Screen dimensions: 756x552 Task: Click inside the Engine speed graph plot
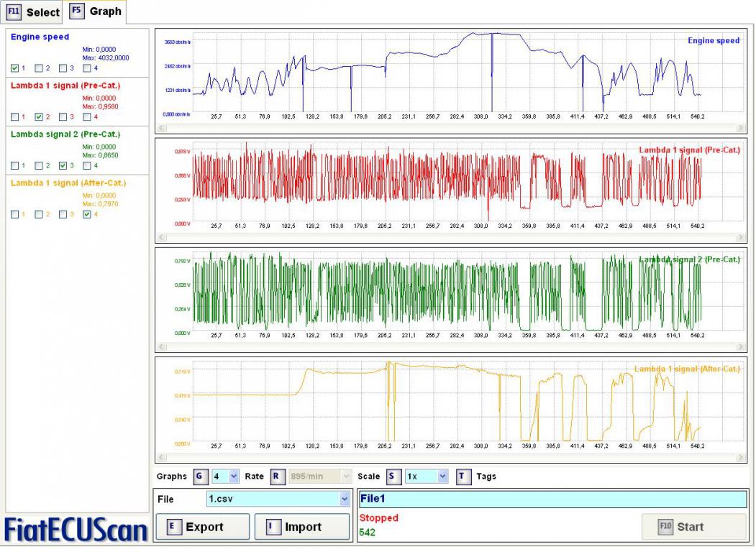[468, 73]
